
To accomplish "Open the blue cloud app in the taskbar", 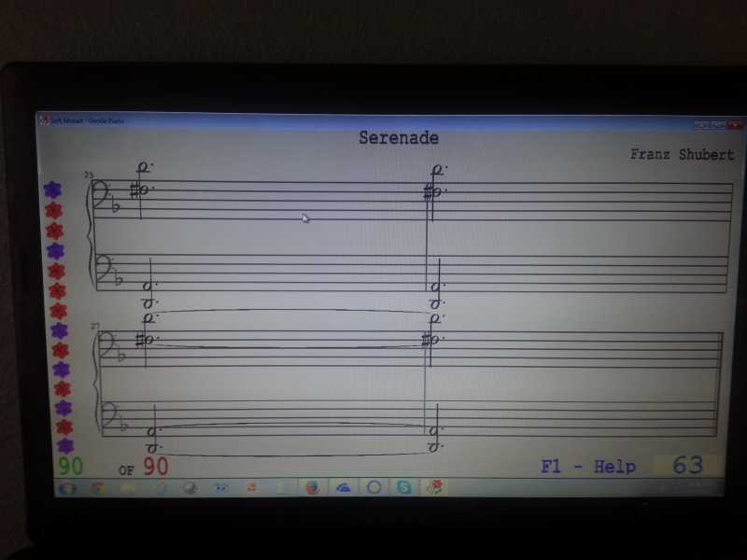I will click(343, 487).
